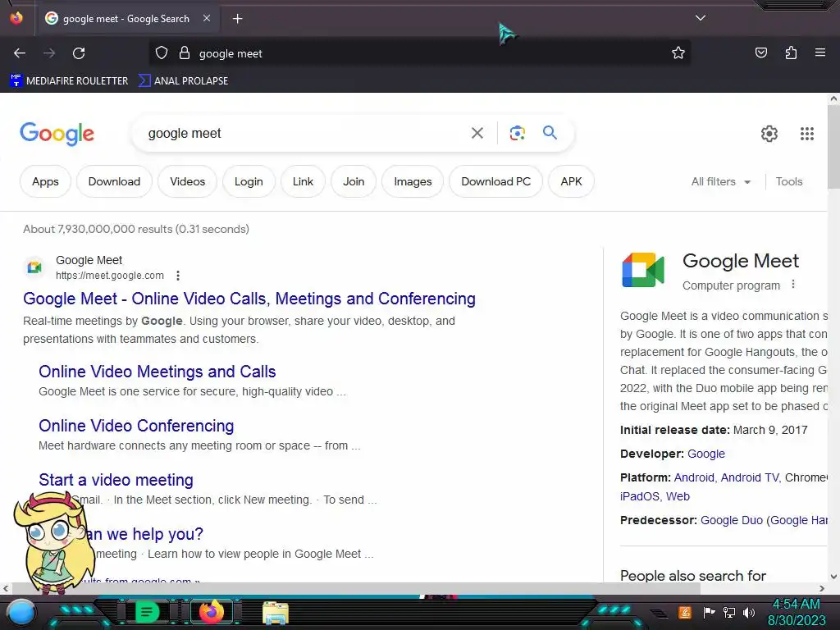The width and height of the screenshot is (840, 630).
Task: Open knowledge panel more options three-dot icon
Action: pyautogui.click(x=793, y=285)
